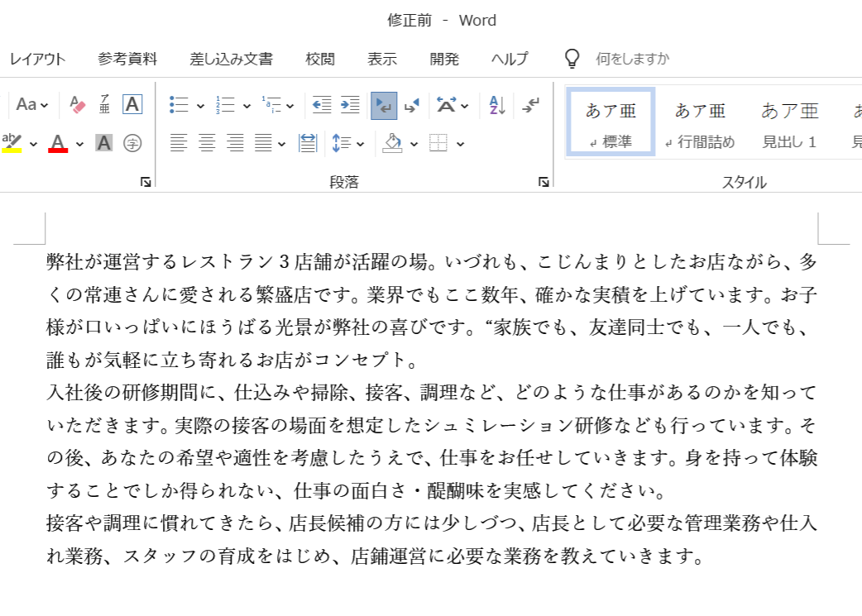Select the 行間詰め style

700,123
